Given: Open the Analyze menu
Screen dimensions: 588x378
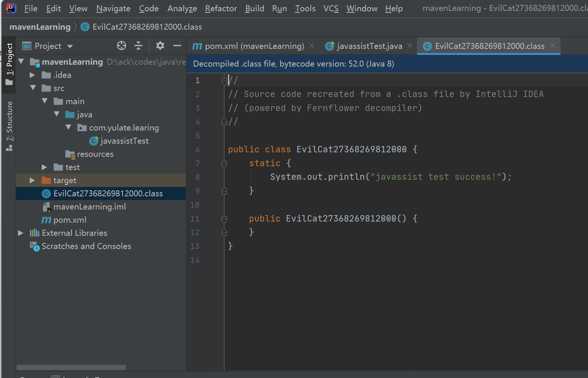Looking at the screenshot, I should click(x=182, y=8).
